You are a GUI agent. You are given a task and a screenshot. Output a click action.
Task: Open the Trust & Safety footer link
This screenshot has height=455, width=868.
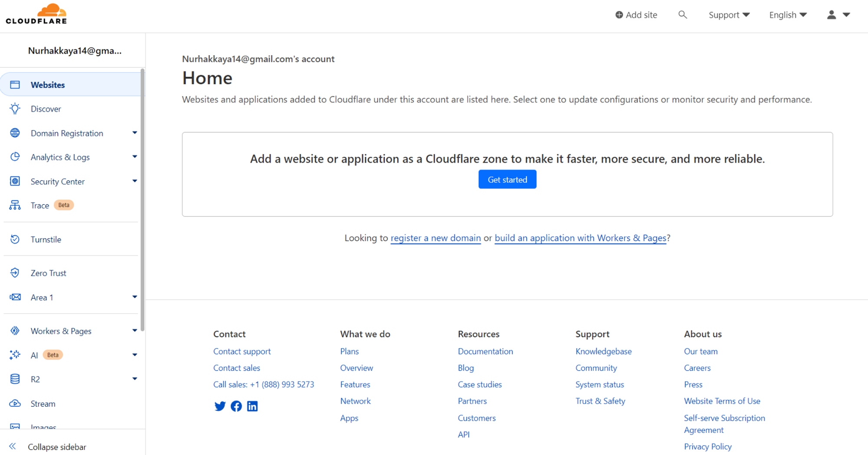point(600,401)
